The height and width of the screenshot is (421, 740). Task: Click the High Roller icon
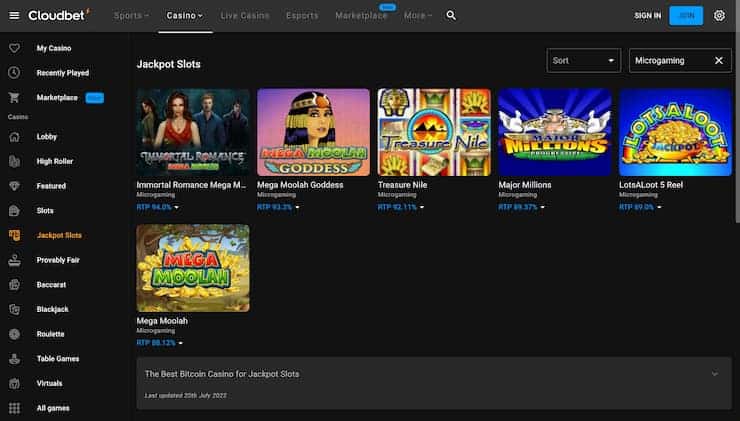point(14,161)
